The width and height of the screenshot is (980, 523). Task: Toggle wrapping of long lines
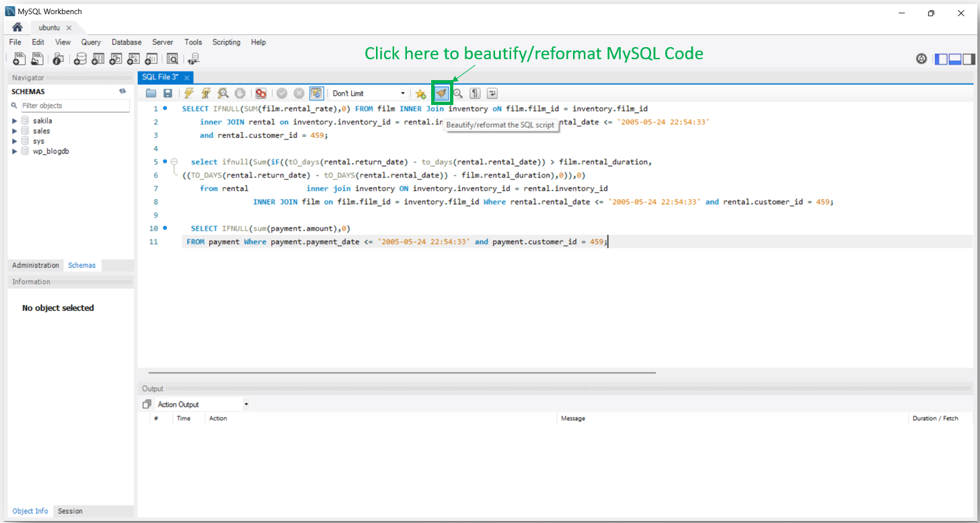pyautogui.click(x=491, y=93)
